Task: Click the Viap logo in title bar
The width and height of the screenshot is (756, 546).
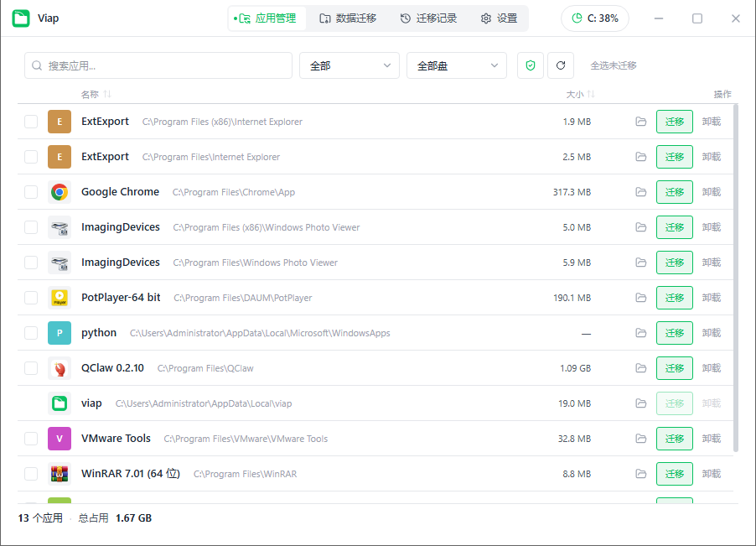Action: coord(21,18)
